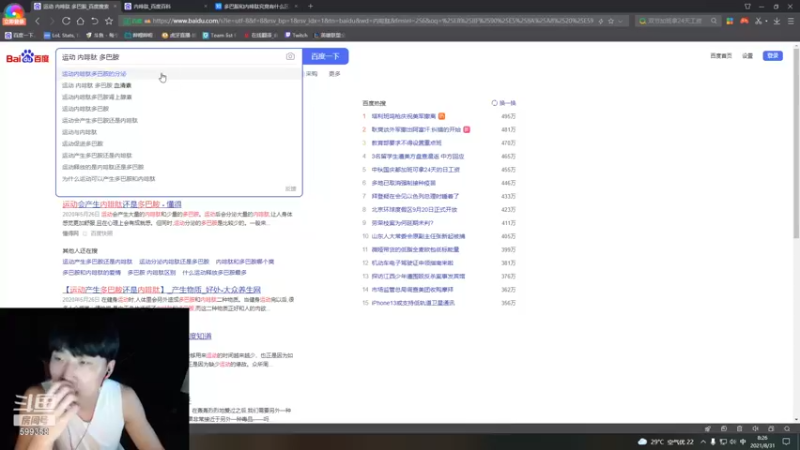
Task: Click the magnifier in browser search box
Action: coord(714,21)
